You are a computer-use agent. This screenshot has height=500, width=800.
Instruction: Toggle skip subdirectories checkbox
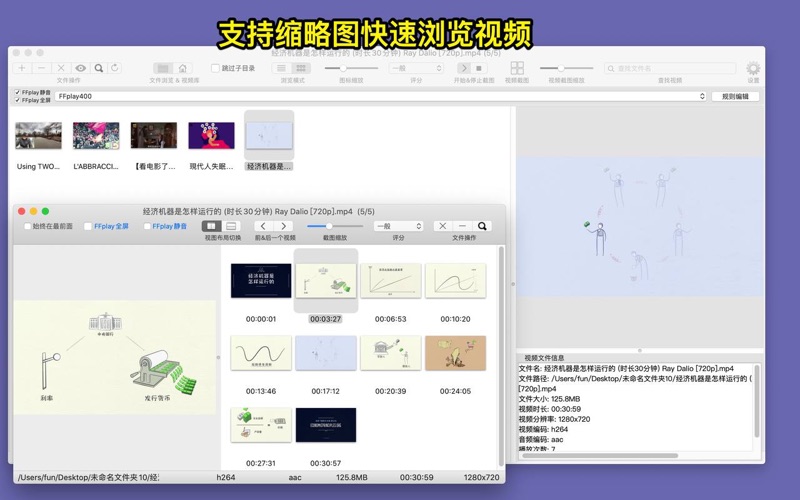point(215,68)
